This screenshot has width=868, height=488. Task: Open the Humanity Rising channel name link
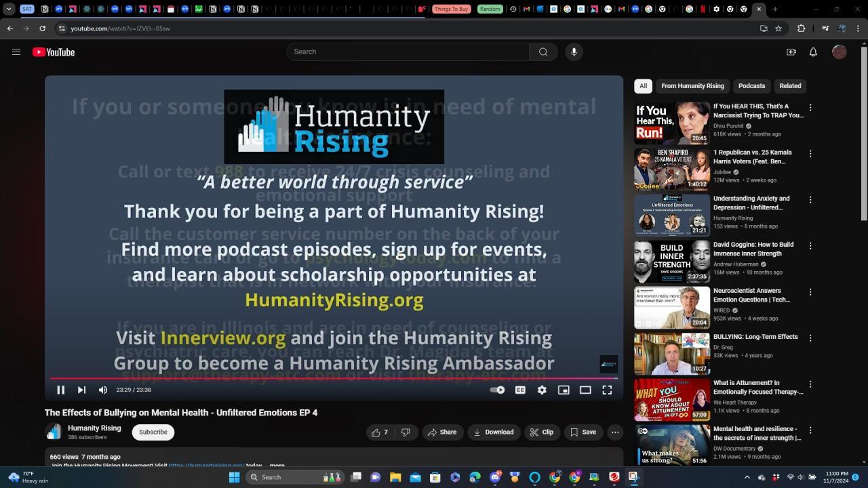(x=94, y=428)
